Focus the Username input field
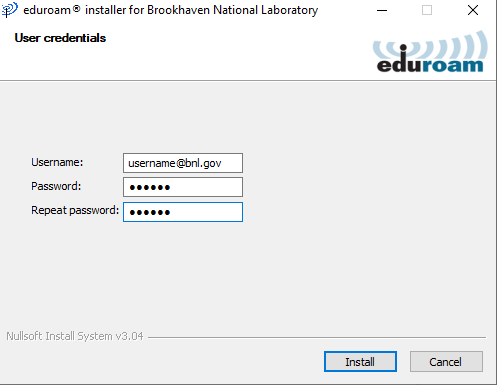The width and height of the screenshot is (497, 385). [x=183, y=163]
